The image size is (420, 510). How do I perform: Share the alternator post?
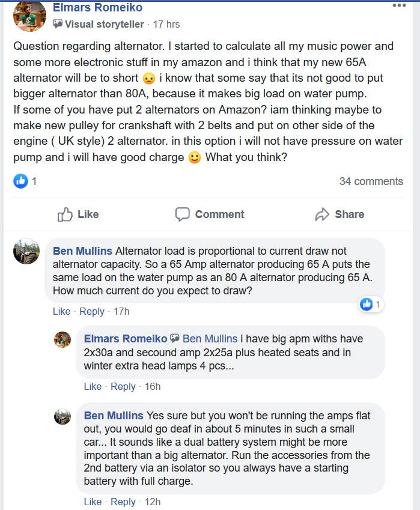[x=339, y=214]
